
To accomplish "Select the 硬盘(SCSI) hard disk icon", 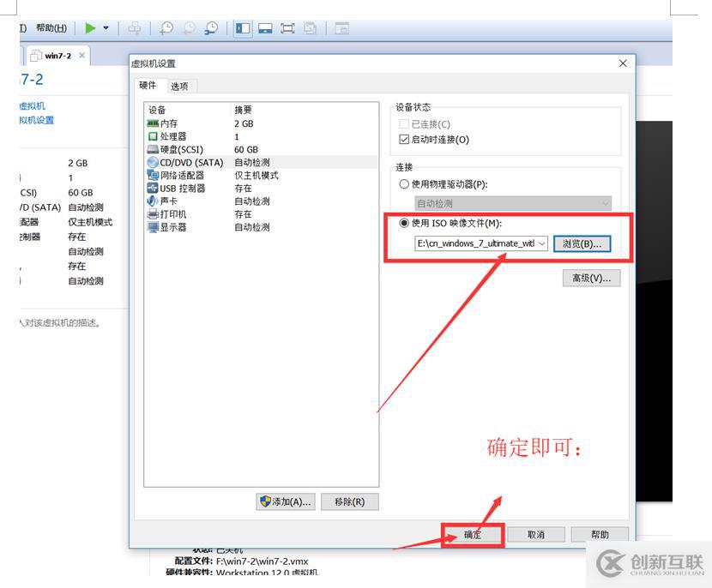I will [x=153, y=149].
